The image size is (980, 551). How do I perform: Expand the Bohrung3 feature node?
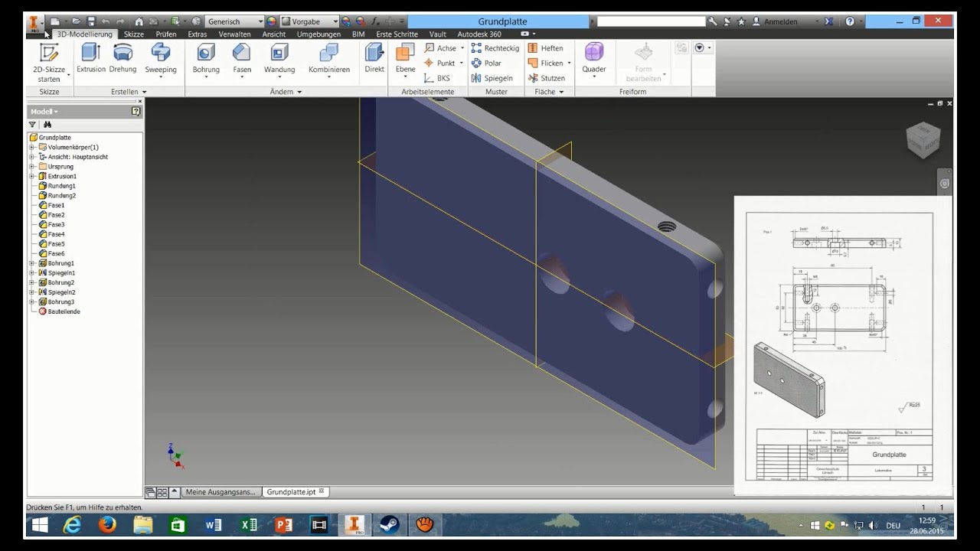click(x=31, y=302)
